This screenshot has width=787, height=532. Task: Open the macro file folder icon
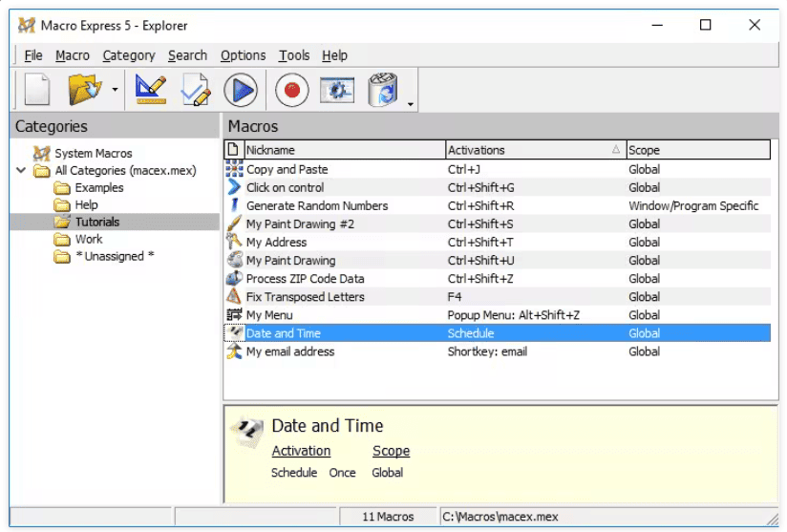(x=84, y=90)
